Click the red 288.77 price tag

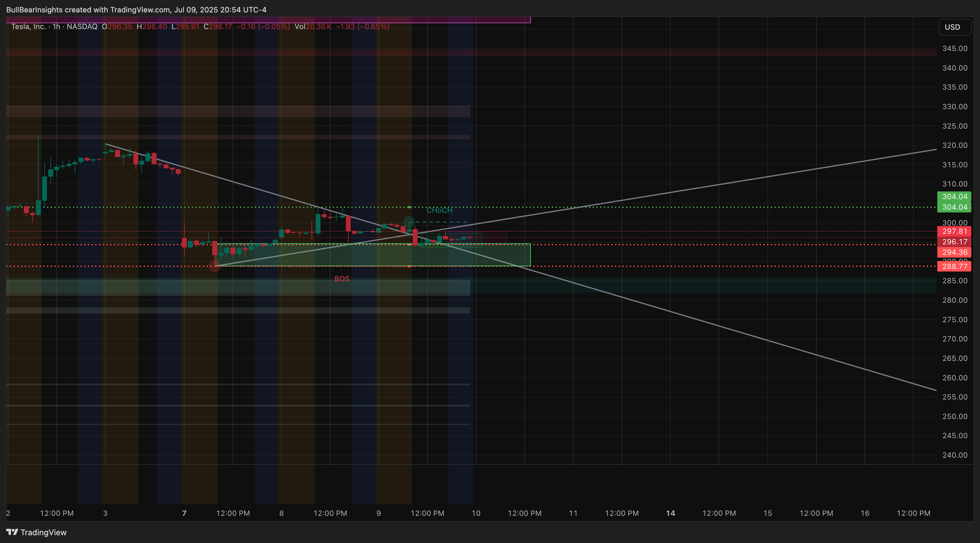(x=954, y=266)
